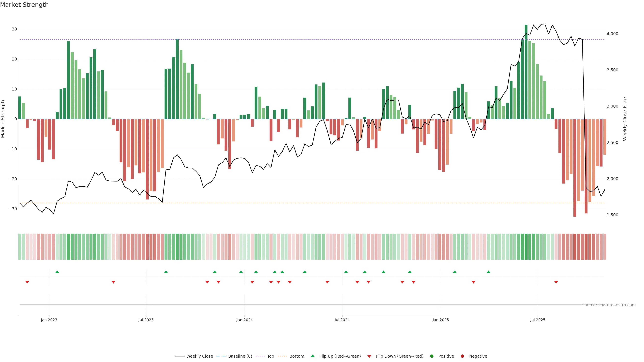Click the source: sharemaestro.com text
This screenshot has height=362, width=644.
point(609,305)
